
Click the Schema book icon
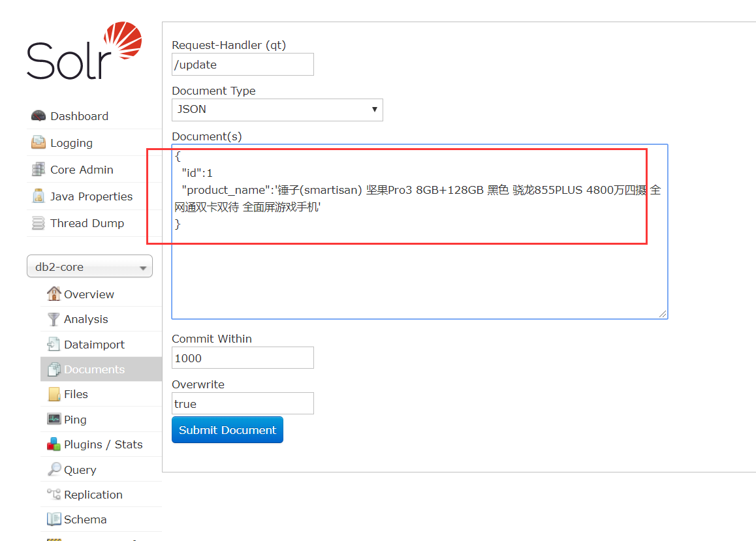54,519
